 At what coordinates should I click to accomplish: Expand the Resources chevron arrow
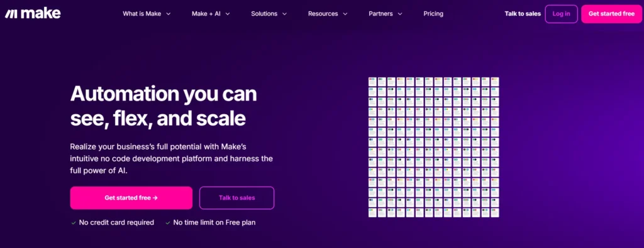pyautogui.click(x=345, y=14)
